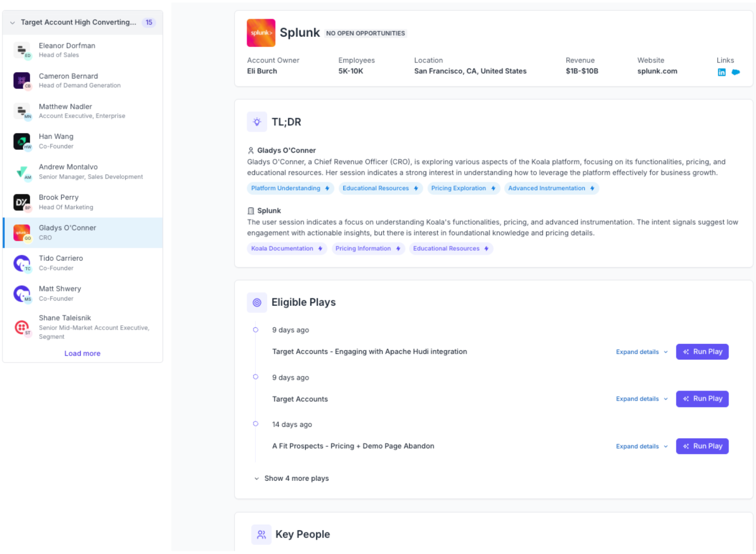
Task: Click the Eligible Plays target icon
Action: pos(257,302)
